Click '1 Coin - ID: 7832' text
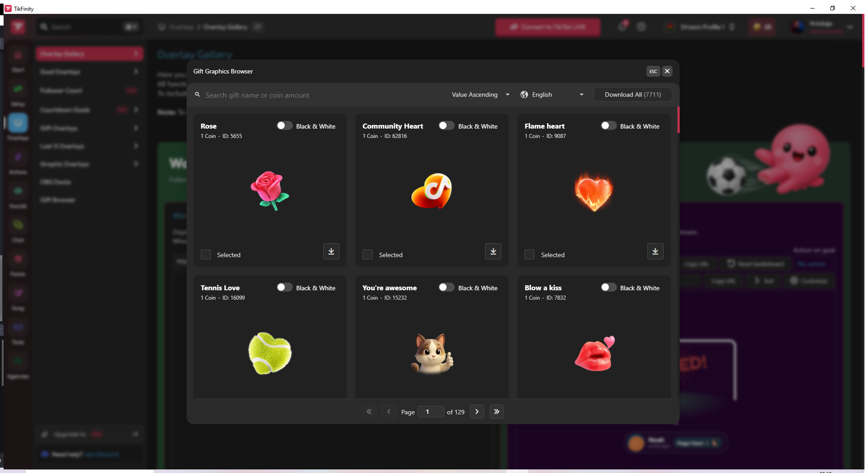Viewport: 868px width, 473px height. coord(545,298)
